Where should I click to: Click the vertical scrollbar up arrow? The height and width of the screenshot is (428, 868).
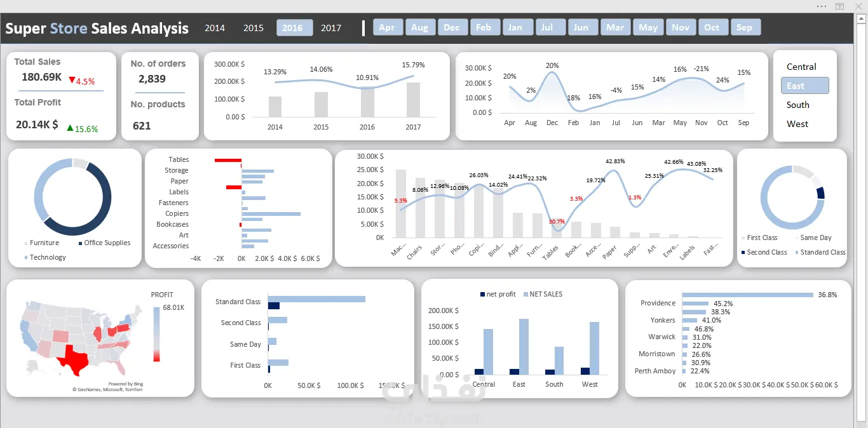point(862,18)
